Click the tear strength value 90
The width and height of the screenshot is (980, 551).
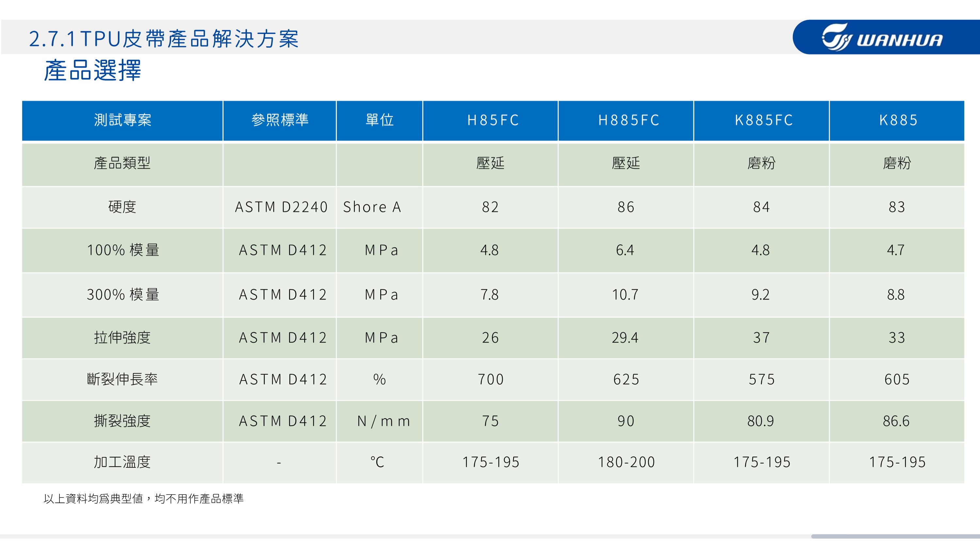pyautogui.click(x=626, y=421)
